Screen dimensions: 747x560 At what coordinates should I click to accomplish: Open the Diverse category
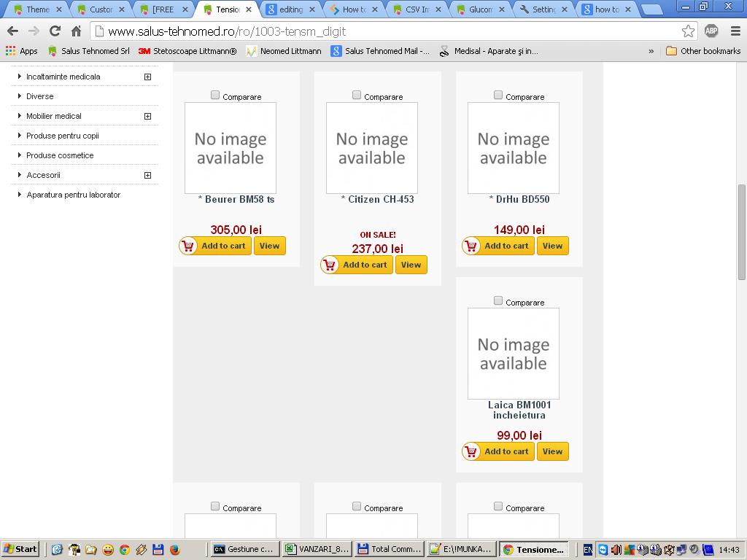(40, 96)
